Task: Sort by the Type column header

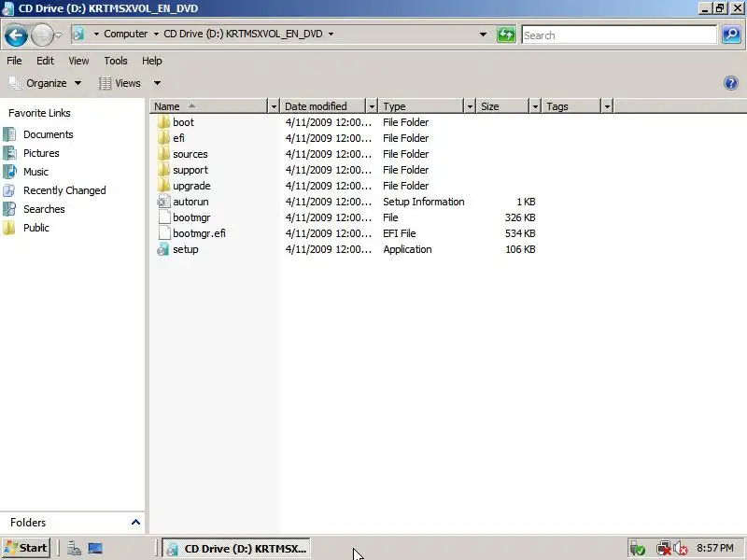Action: point(422,106)
